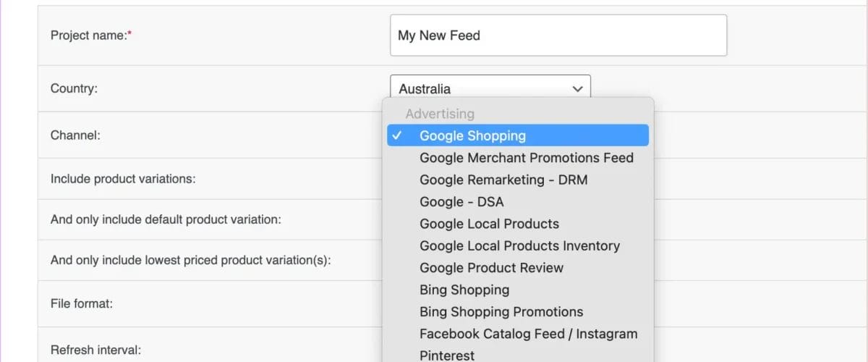Click the checkmark beside Google Shopping

coord(397,135)
